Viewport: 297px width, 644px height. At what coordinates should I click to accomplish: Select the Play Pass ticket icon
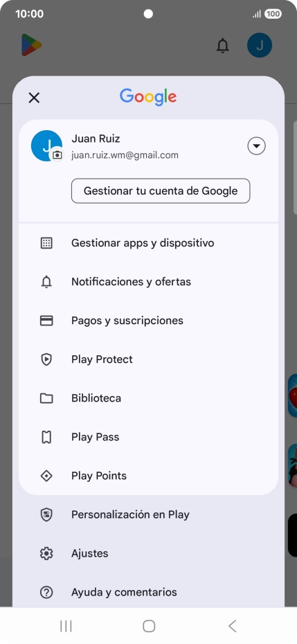point(46,437)
